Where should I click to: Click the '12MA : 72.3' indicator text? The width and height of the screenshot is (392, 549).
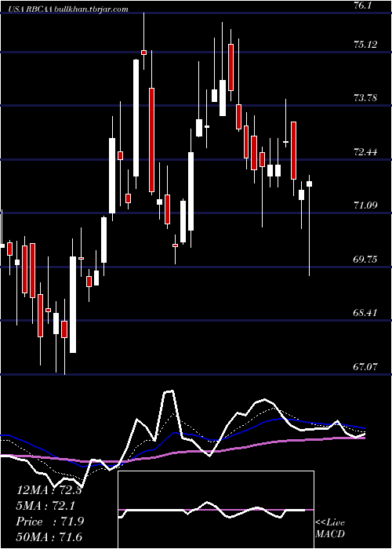tap(49, 490)
